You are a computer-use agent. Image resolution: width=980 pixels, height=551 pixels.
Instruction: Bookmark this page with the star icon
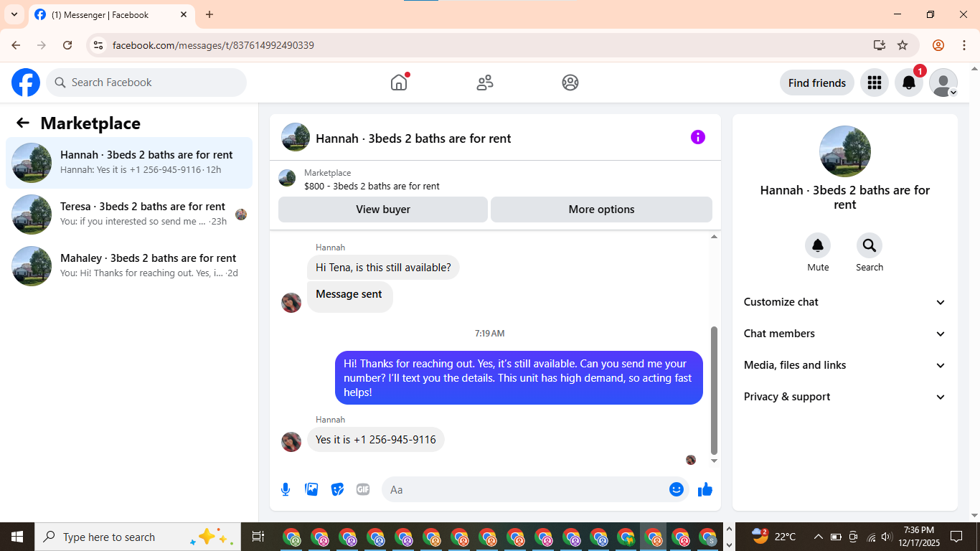pos(903,45)
